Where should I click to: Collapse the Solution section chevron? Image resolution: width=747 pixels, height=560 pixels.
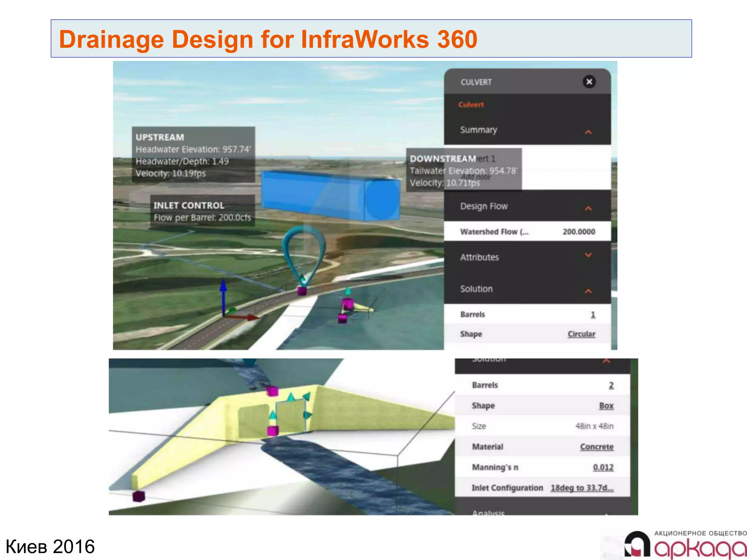tap(588, 291)
